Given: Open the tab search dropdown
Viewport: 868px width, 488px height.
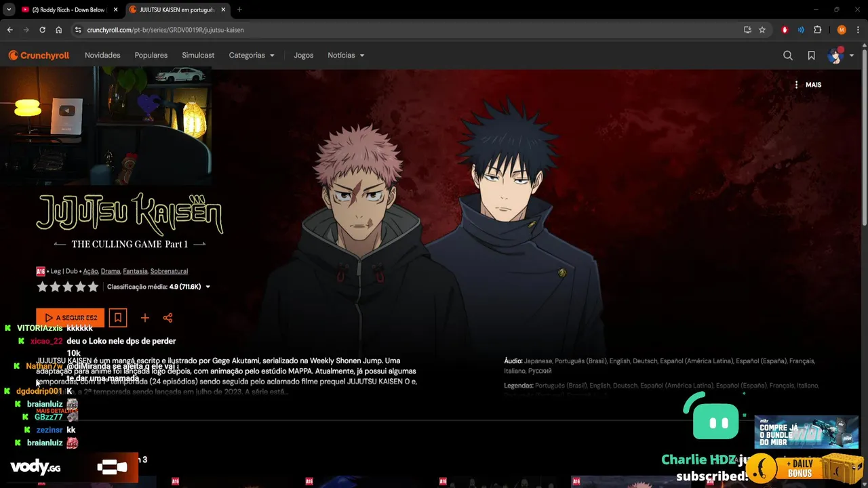Looking at the screenshot, I should tap(9, 10).
